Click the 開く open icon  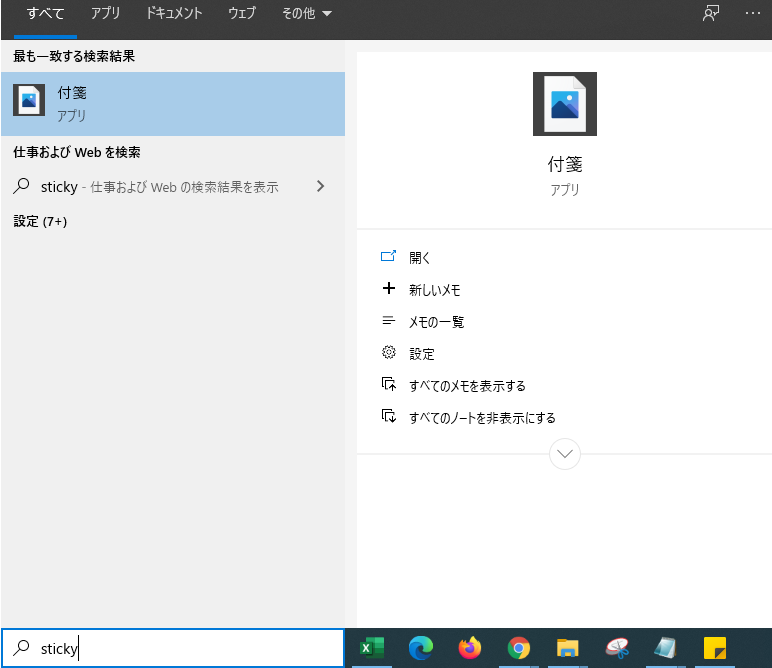(x=388, y=256)
